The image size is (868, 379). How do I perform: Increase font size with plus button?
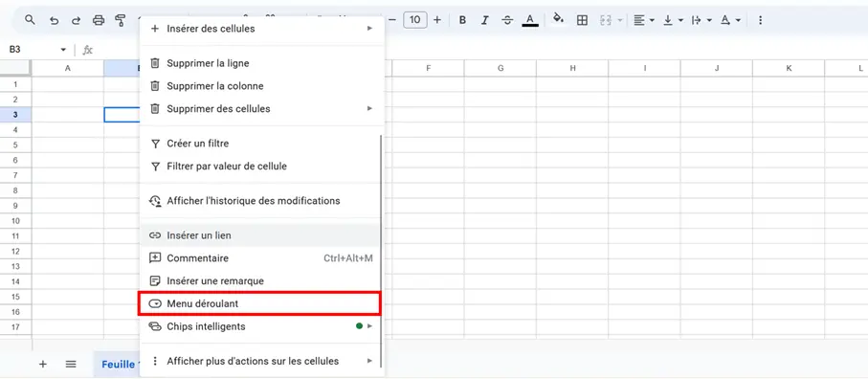coord(437,20)
